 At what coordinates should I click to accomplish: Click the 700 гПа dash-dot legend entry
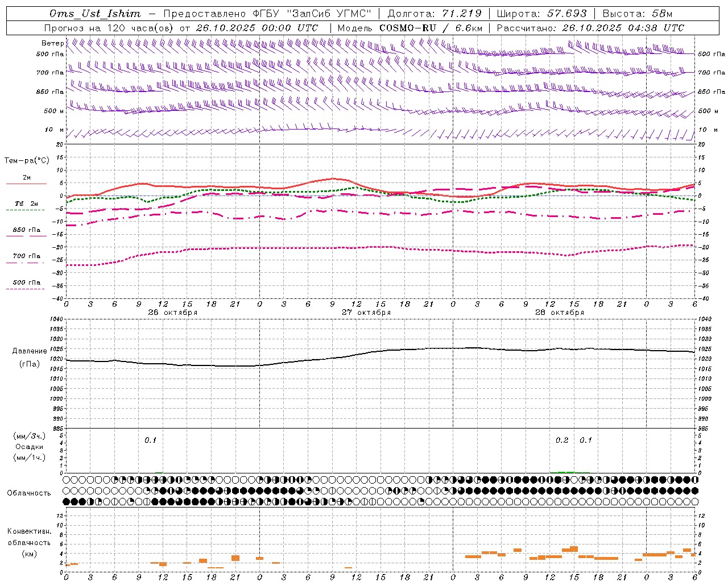pyautogui.click(x=26, y=256)
